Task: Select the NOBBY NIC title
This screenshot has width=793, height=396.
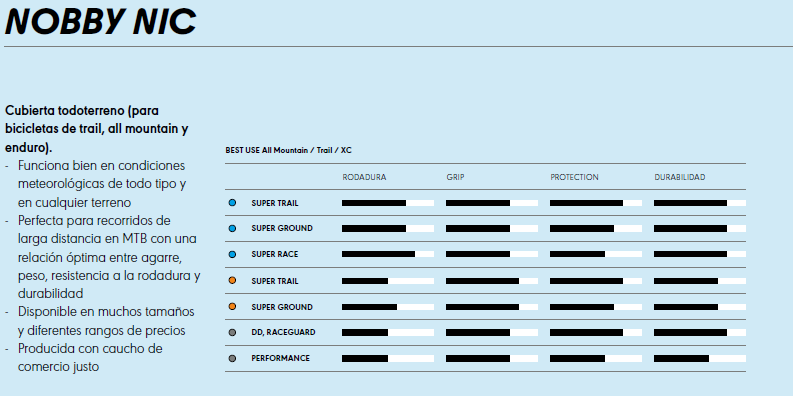Action: 100,22
